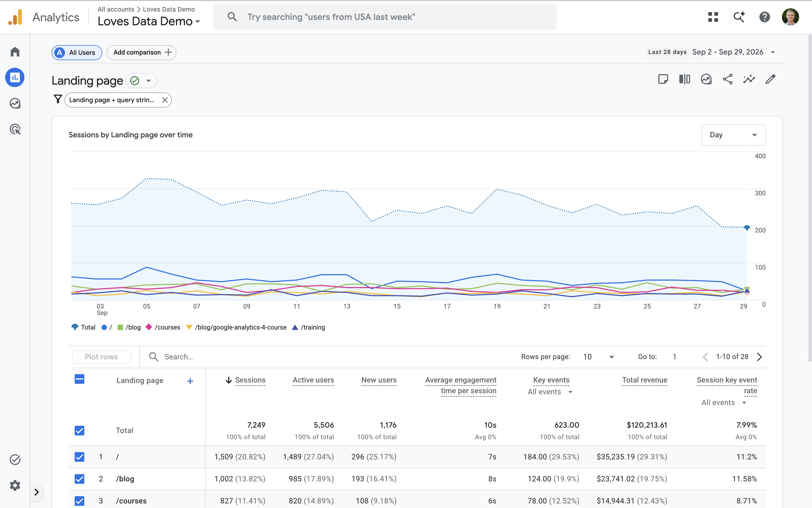
Task: Open the Reports sidebar icon
Action: click(x=15, y=78)
